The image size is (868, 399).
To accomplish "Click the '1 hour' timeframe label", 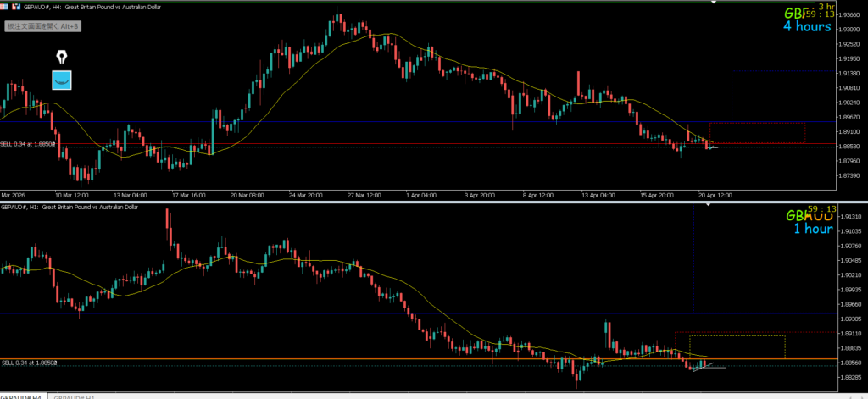I will [x=812, y=228].
